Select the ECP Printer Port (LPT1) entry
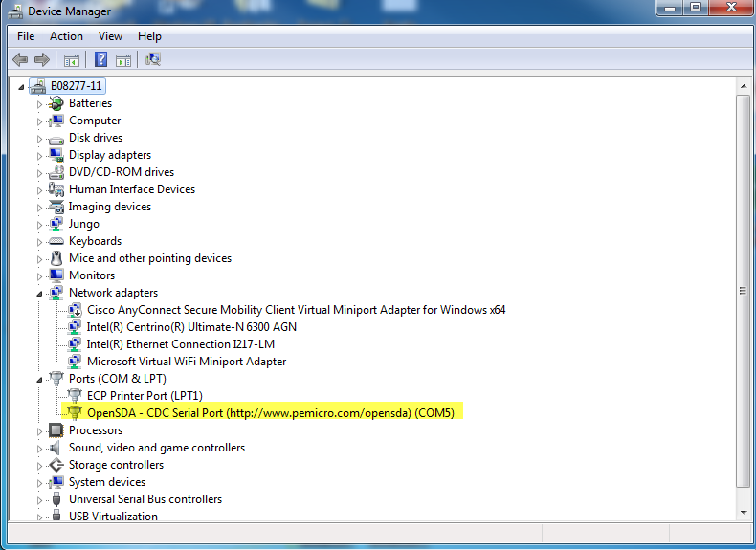 click(145, 396)
